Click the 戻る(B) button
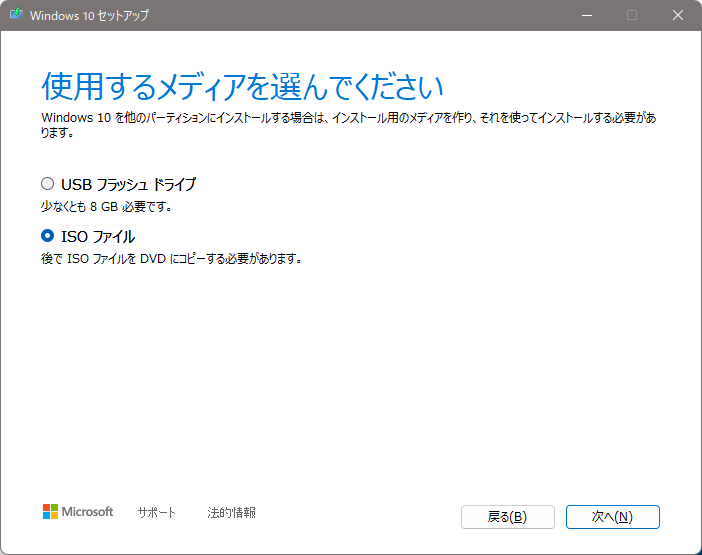Viewport: 702px width, 555px height. click(508, 517)
